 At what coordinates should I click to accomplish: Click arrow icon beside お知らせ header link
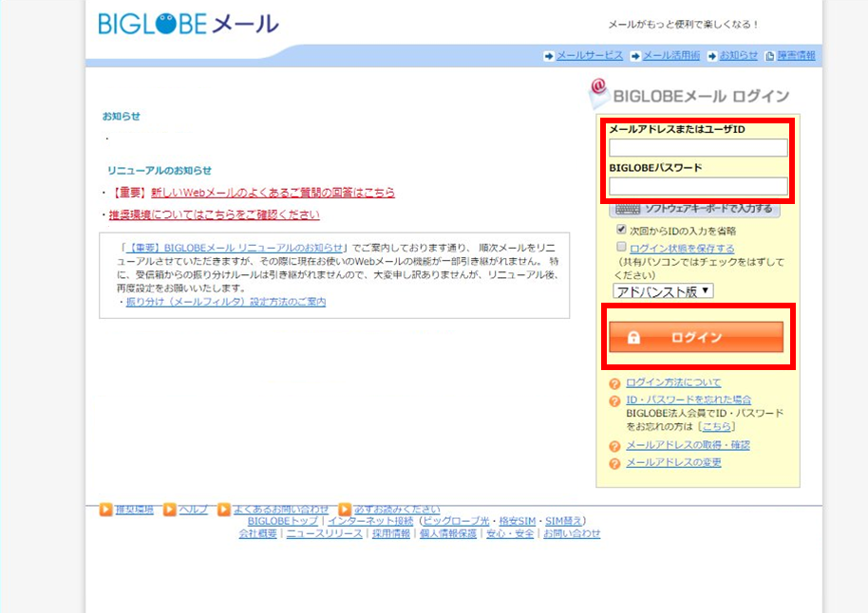tap(712, 56)
